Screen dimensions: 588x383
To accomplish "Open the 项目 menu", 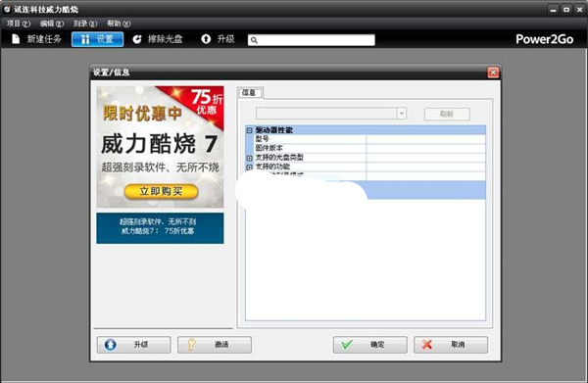I will [18, 24].
